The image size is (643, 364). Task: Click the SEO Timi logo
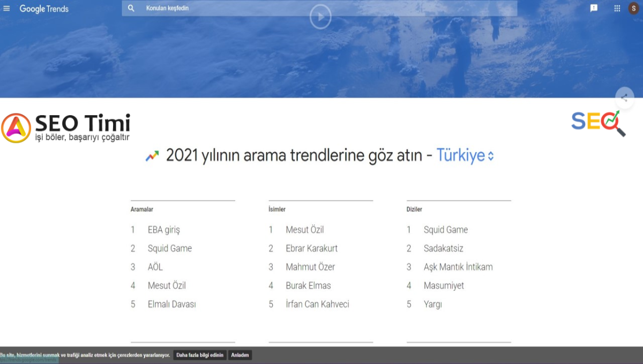(66, 128)
